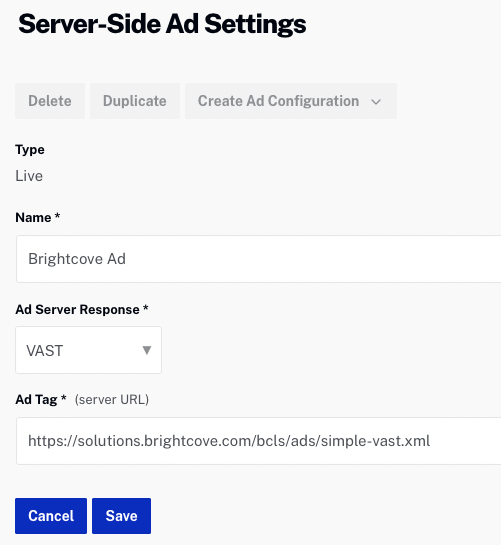The height and width of the screenshot is (545, 501).
Task: Cancel the ad settings changes
Action: [51, 516]
